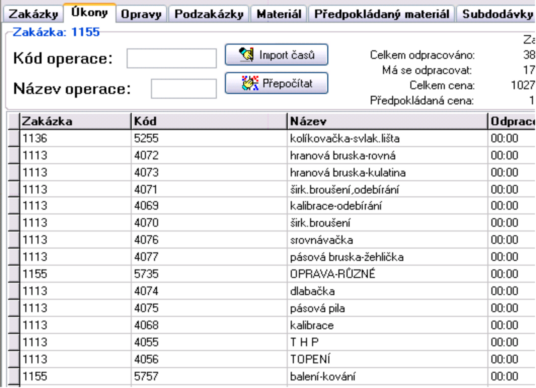Image resolution: width=536 pixels, height=388 pixels.
Task: Sort by the Kód column header
Action: click(x=209, y=121)
